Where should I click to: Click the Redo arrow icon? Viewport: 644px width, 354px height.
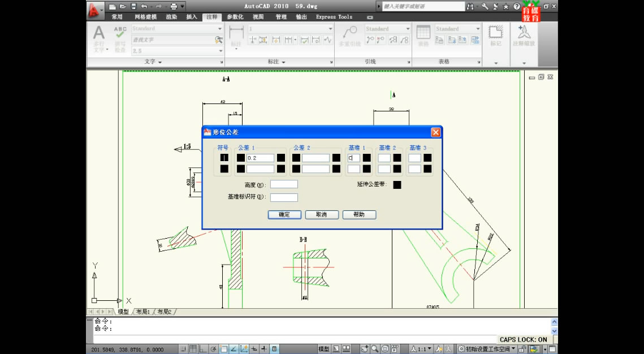pos(158,6)
